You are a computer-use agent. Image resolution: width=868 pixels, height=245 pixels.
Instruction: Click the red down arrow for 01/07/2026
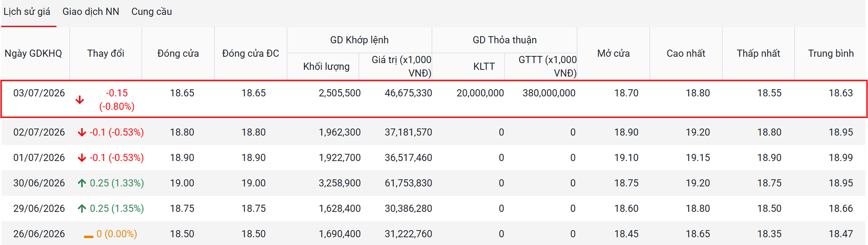[x=82, y=158]
